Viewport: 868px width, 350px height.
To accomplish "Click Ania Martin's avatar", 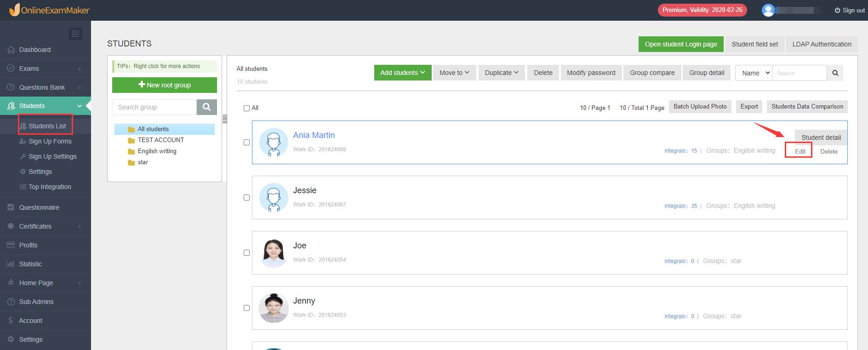I will pos(274,142).
